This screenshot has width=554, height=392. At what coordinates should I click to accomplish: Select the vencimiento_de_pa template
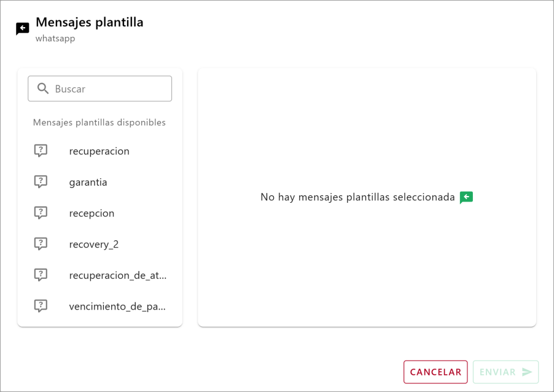[117, 305]
